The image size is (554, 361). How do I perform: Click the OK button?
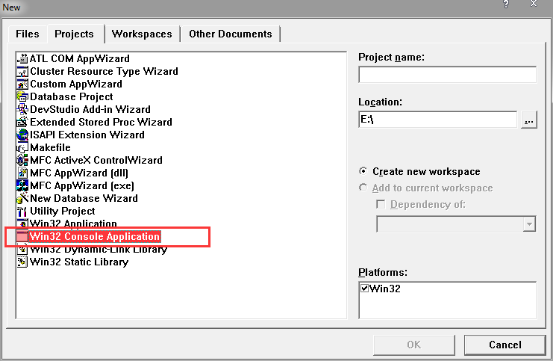[x=414, y=345]
